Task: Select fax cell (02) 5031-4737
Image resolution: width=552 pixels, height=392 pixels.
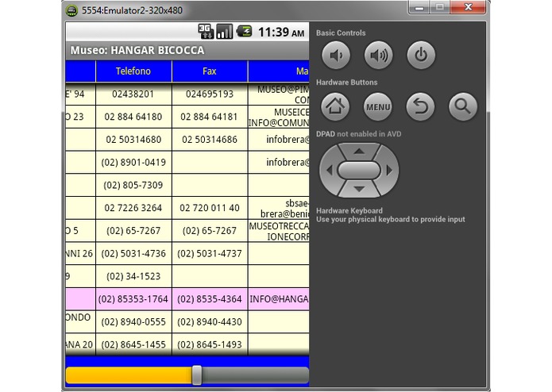Action: [210, 253]
